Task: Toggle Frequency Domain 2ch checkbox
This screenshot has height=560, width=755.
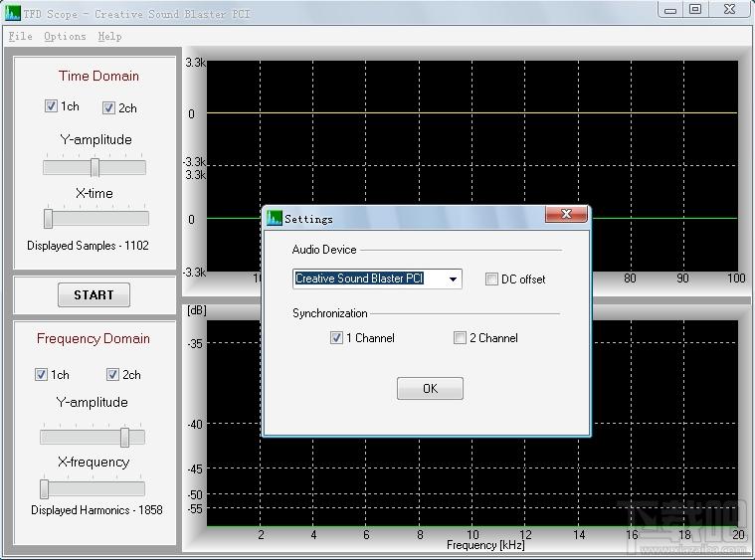Action: tap(112, 374)
